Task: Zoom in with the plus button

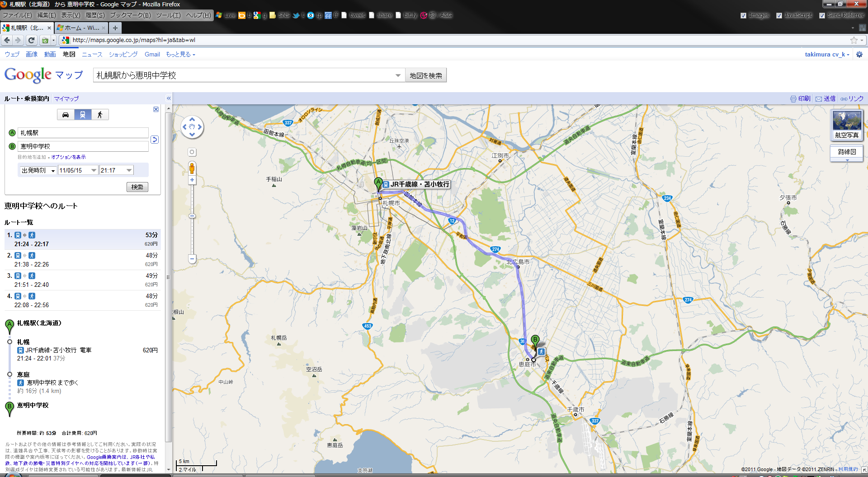Action: [192, 180]
